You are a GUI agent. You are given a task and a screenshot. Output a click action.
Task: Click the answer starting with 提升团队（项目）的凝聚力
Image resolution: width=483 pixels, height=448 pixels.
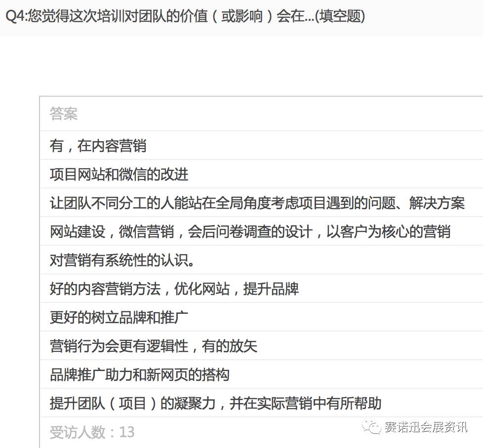[x=215, y=403]
